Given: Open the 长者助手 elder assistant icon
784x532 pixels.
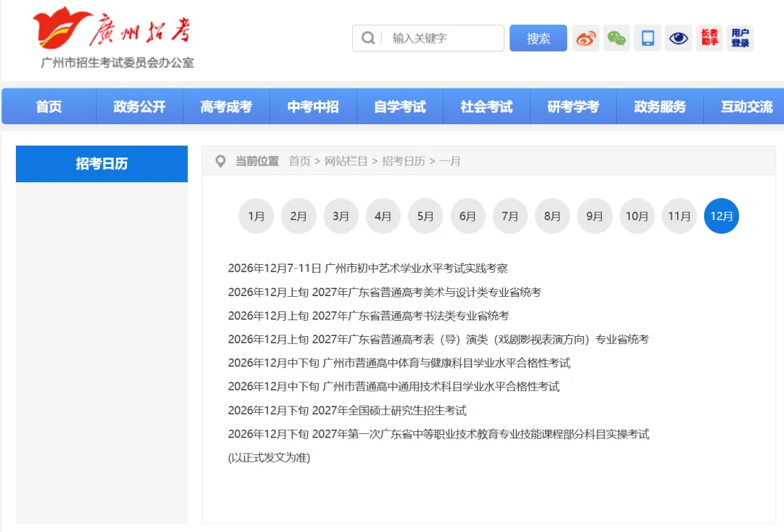Looking at the screenshot, I should point(709,38).
